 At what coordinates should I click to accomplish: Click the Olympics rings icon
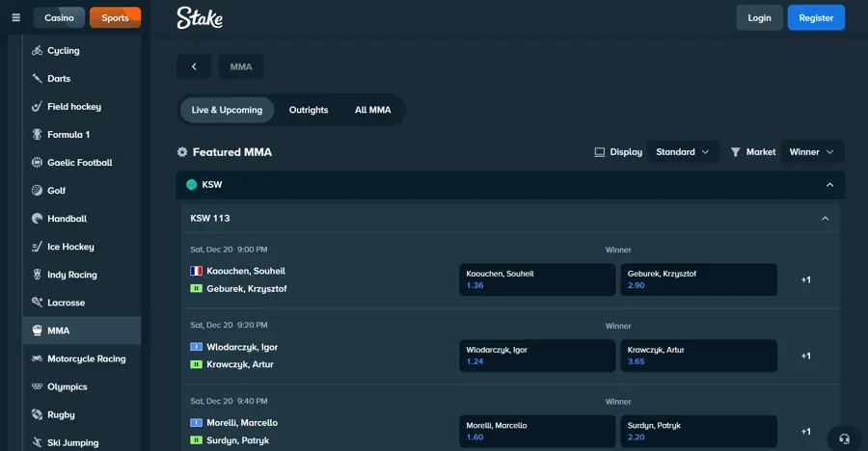pyautogui.click(x=37, y=386)
